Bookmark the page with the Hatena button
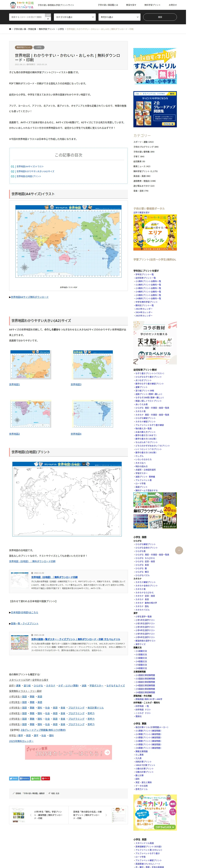This screenshot has width=198, height=868. (x=24, y=778)
